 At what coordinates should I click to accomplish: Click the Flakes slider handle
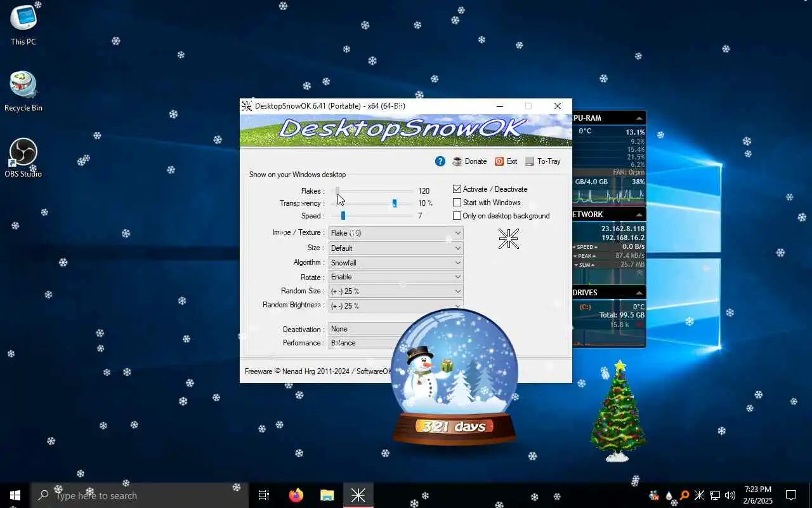[x=337, y=190]
